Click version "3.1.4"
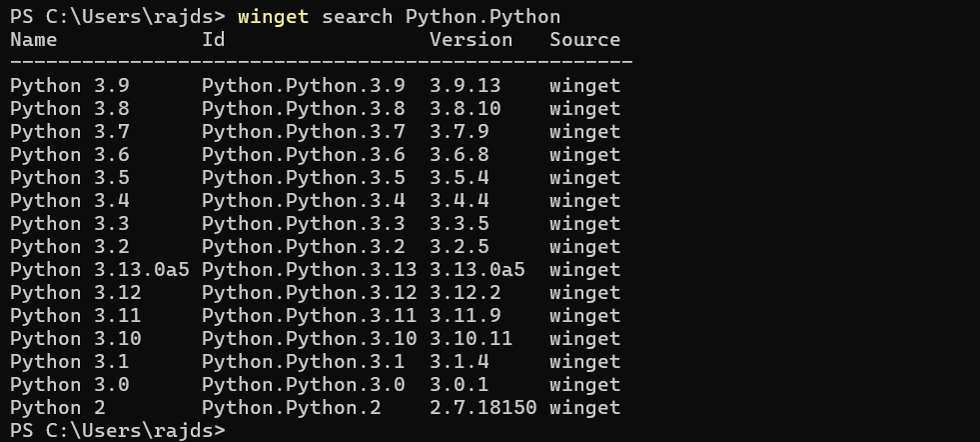Viewport: 980px width, 442px height. [459, 361]
